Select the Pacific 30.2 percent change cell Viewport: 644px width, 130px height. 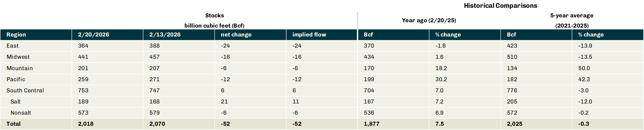441,79
